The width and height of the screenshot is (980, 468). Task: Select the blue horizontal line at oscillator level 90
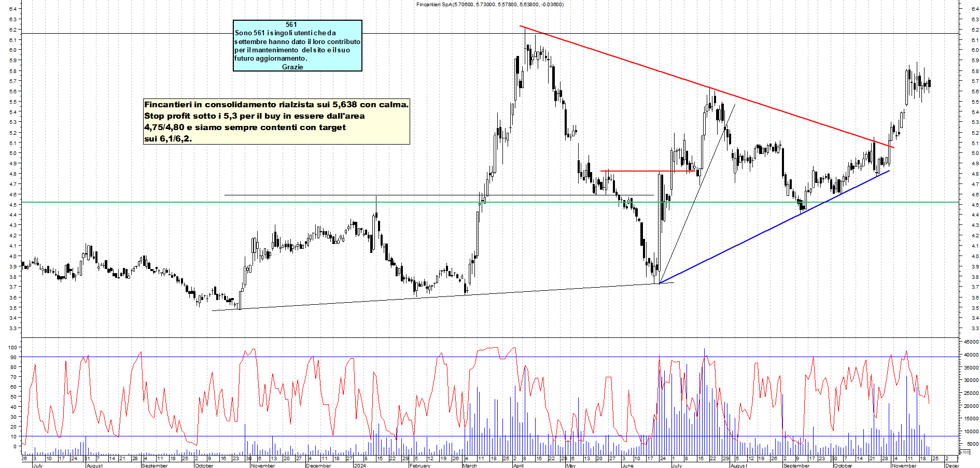point(490,357)
